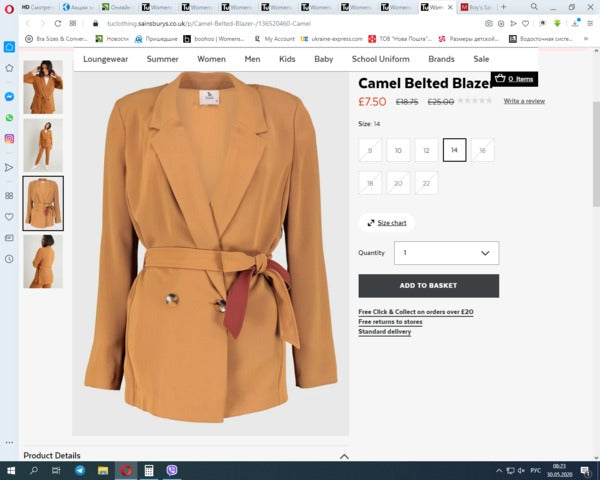Select size 12
This screenshot has width=600, height=480.
[x=426, y=150]
